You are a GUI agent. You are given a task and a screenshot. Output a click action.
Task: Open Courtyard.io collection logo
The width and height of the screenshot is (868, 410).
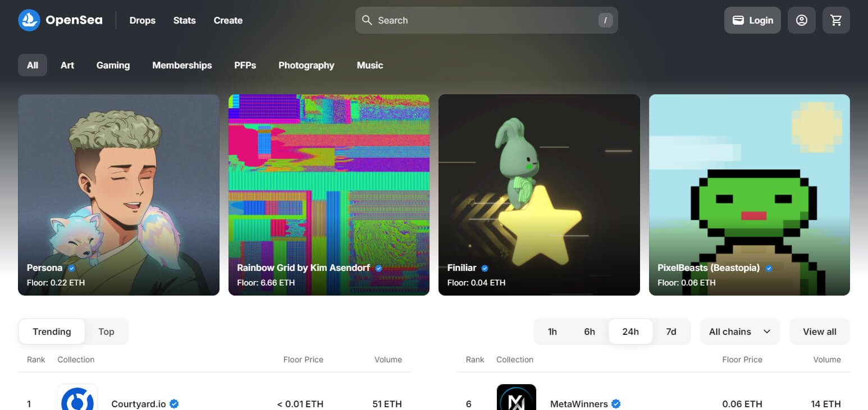[77, 397]
